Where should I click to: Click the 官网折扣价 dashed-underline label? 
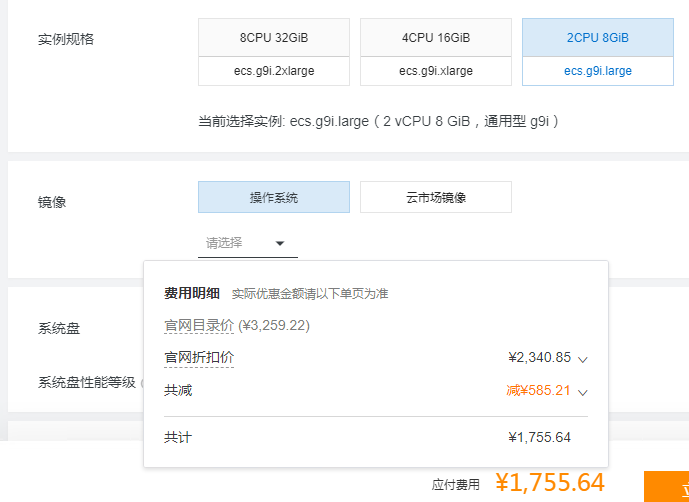(x=199, y=358)
